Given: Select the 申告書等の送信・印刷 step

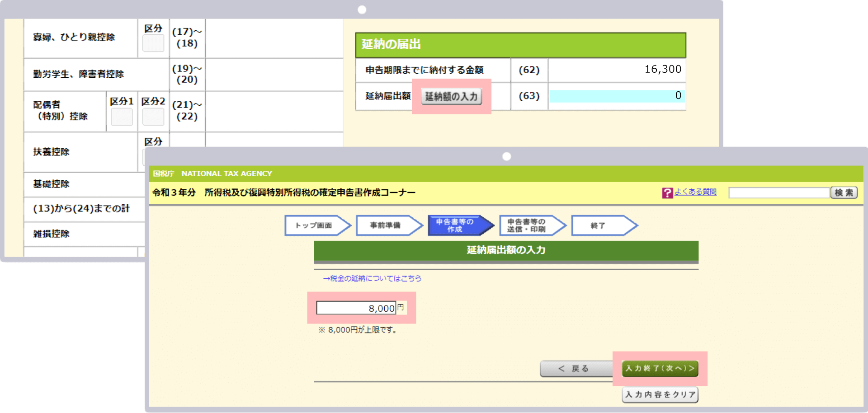Looking at the screenshot, I should click(530, 225).
